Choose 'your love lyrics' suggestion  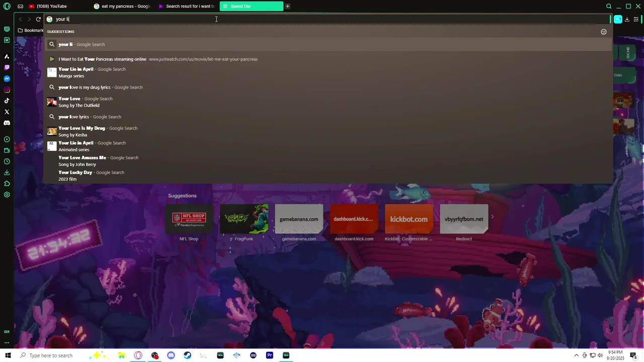click(x=328, y=117)
